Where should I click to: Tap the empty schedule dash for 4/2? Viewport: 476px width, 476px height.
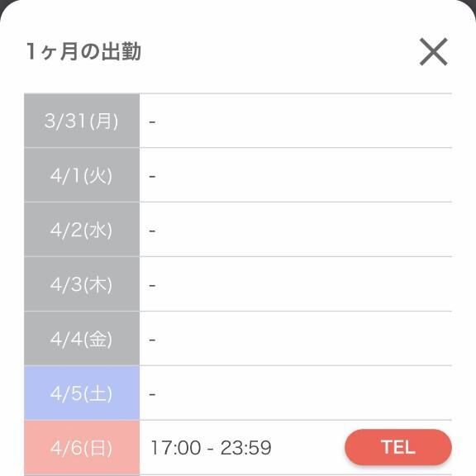coord(152,231)
